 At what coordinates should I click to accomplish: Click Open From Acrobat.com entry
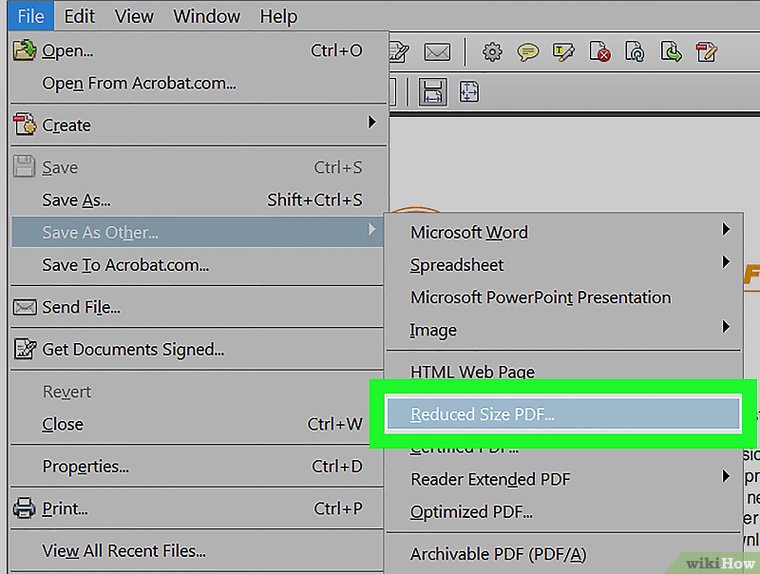tap(139, 84)
